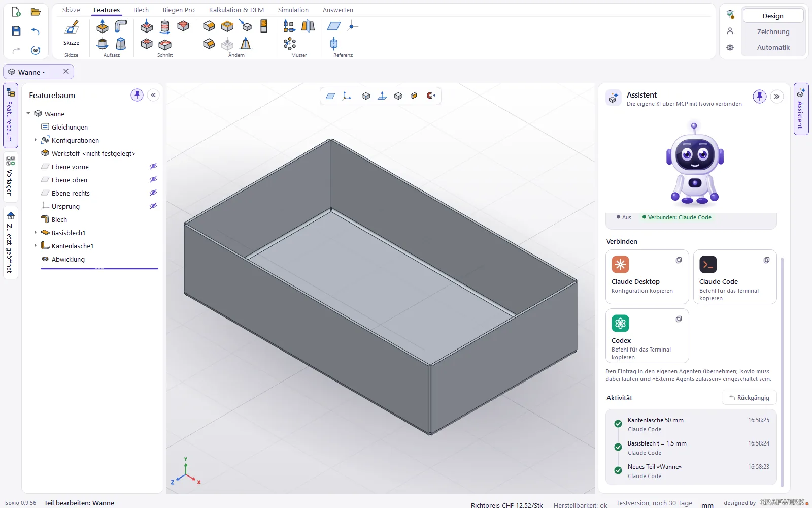Toggle visibility of Ebene oben

point(153,180)
